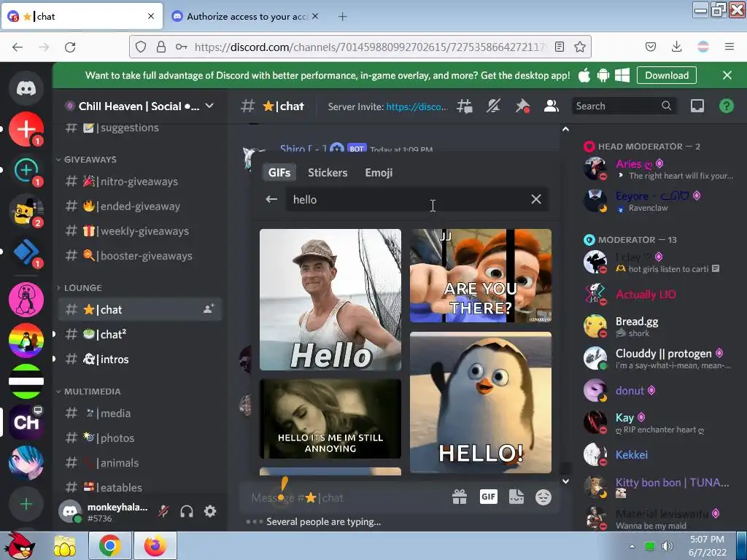Switch to the Emoji tab
Viewport: 747px width, 560px height.
(379, 172)
